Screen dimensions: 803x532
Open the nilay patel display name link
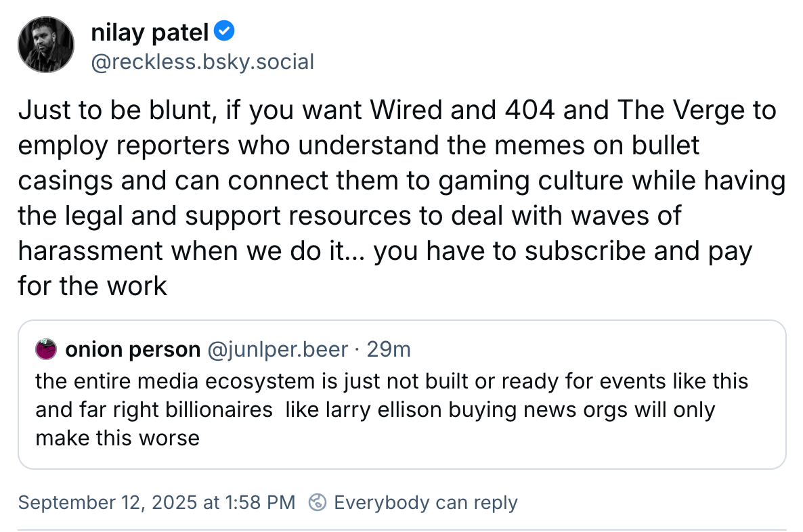click(150, 31)
